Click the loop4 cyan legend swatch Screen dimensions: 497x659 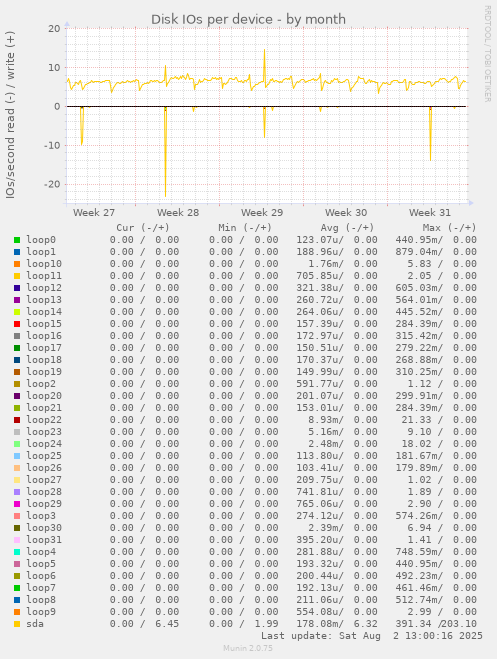pos(17,552)
